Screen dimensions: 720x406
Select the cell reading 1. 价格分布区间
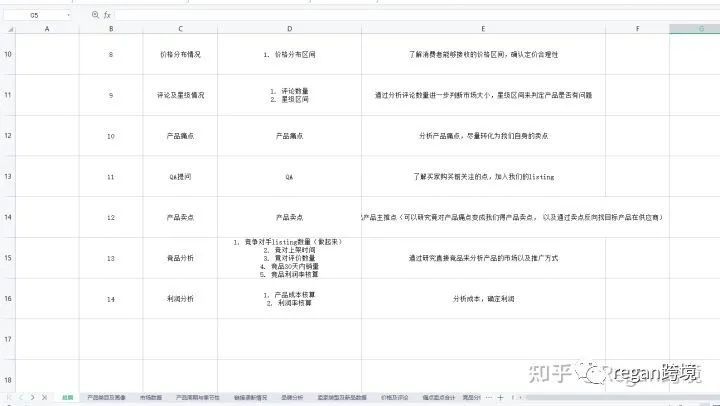[x=290, y=54]
